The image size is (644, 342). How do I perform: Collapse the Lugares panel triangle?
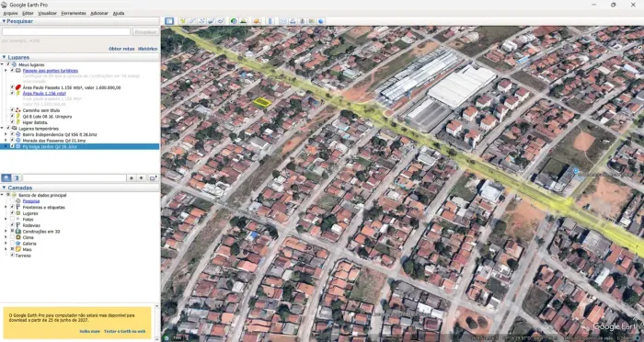coord(4,58)
